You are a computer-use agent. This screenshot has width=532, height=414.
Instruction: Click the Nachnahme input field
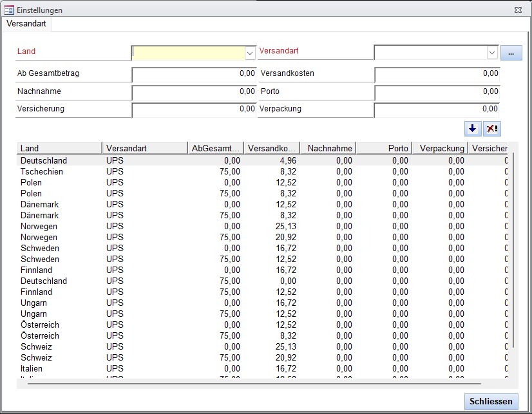(x=194, y=92)
